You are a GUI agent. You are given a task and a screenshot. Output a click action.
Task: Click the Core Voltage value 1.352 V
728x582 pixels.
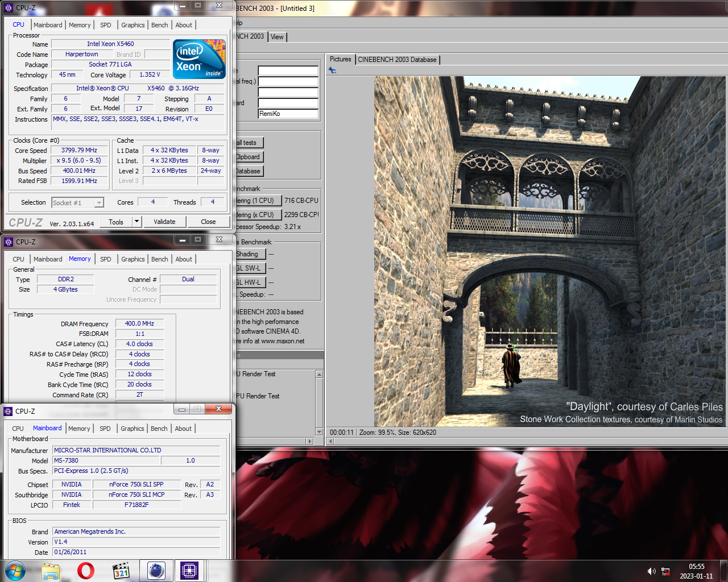[150, 74]
